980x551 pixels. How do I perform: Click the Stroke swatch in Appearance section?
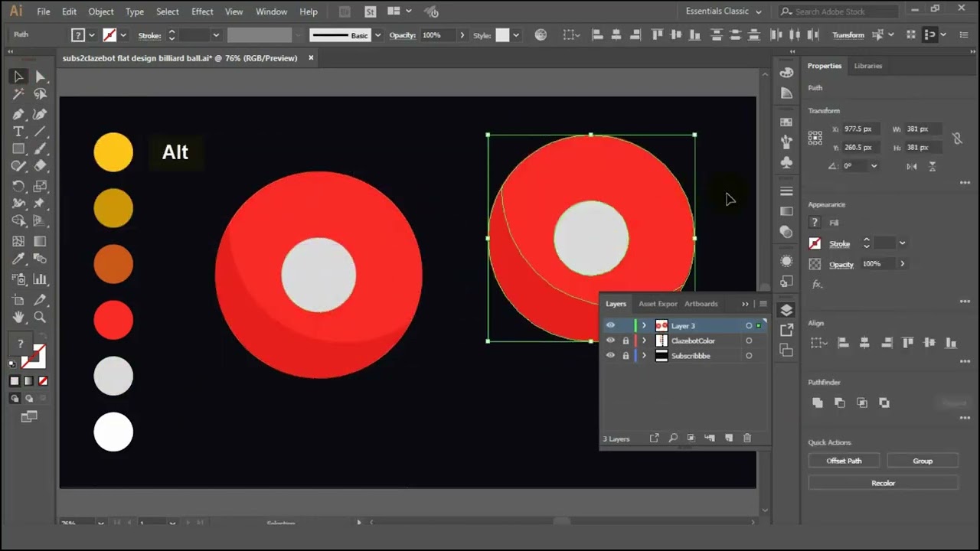(x=815, y=243)
